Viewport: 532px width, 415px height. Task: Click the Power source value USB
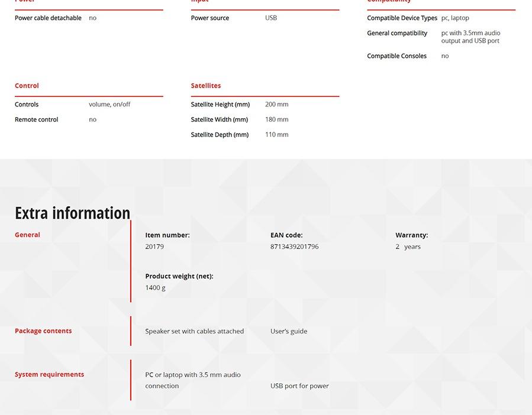click(270, 18)
